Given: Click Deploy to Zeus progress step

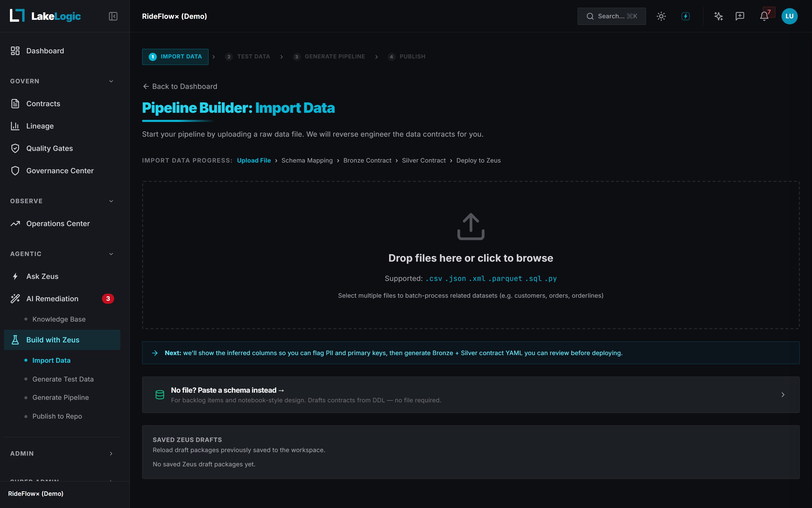Looking at the screenshot, I should point(479,160).
